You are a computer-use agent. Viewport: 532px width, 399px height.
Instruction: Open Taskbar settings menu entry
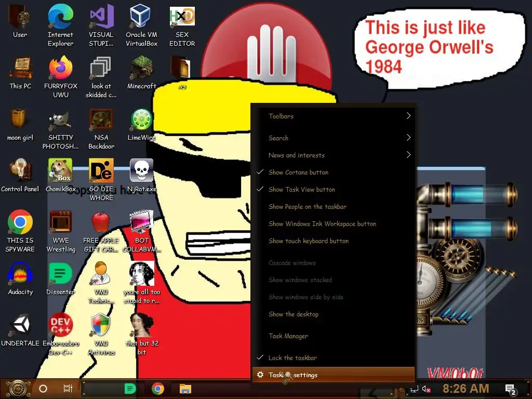pyautogui.click(x=333, y=375)
